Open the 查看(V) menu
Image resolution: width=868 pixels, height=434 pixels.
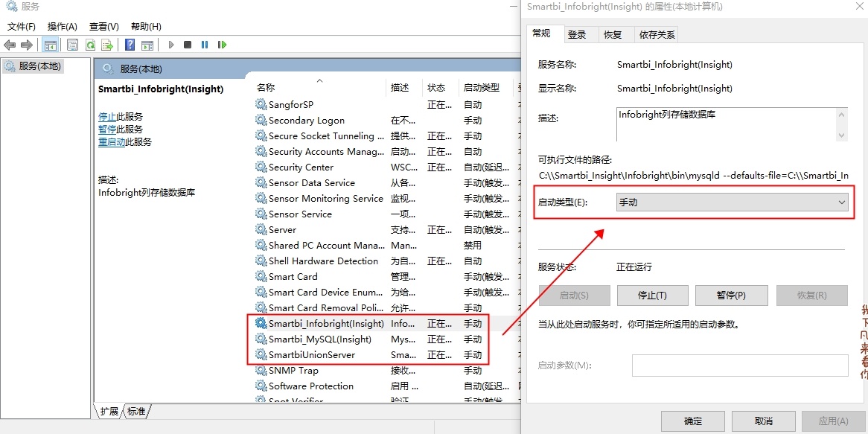[x=104, y=27]
